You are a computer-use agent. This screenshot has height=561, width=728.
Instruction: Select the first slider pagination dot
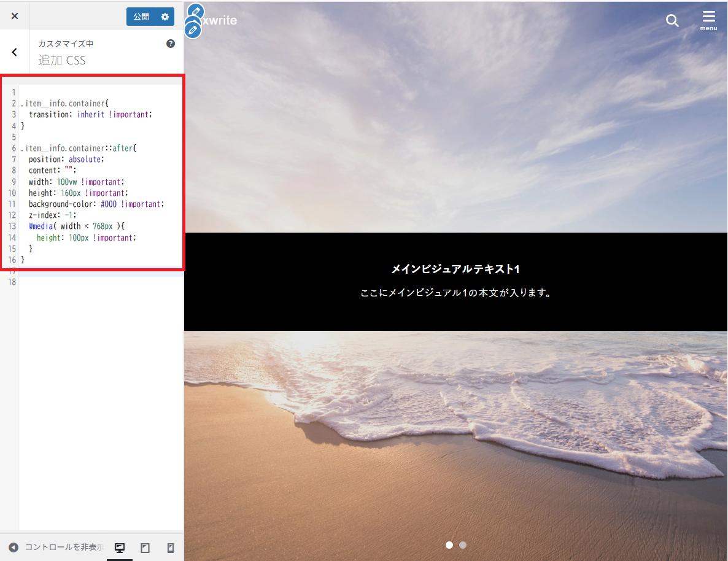[449, 544]
